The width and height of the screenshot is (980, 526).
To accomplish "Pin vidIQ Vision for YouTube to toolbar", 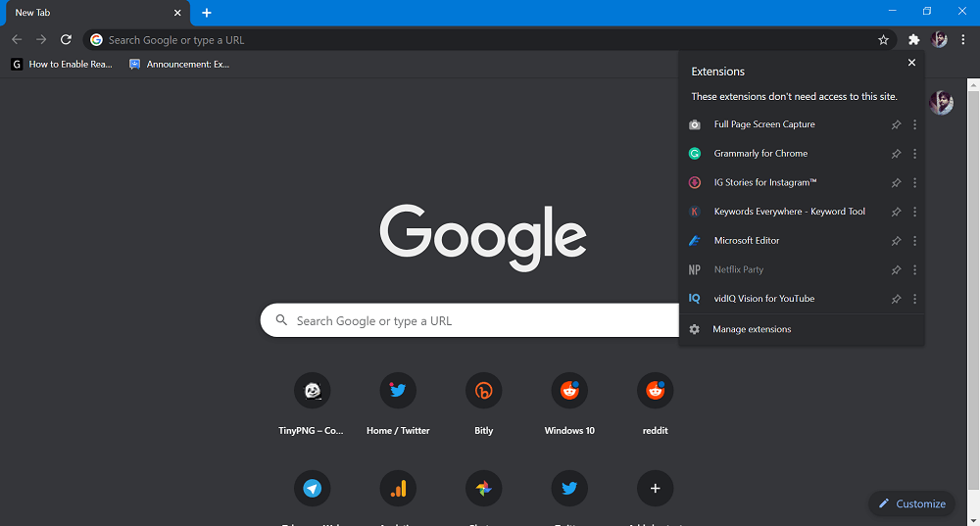I will click(897, 299).
